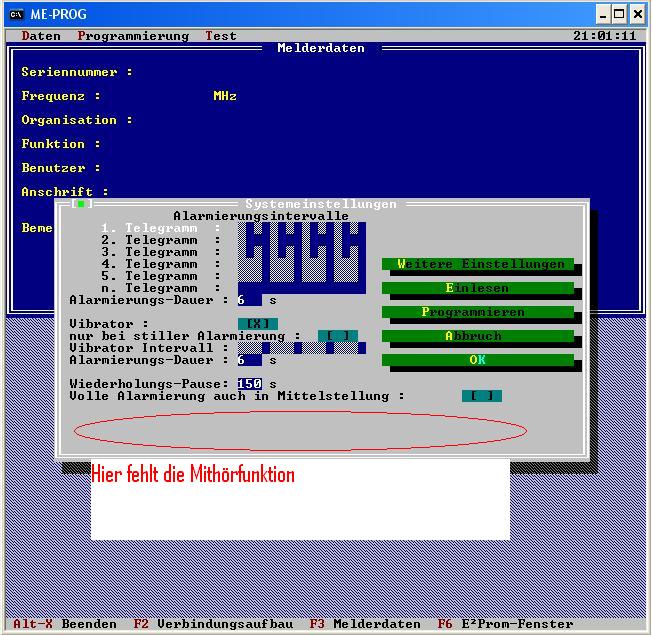
Task: Maximize the ME-PROG window
Action: coord(619,15)
